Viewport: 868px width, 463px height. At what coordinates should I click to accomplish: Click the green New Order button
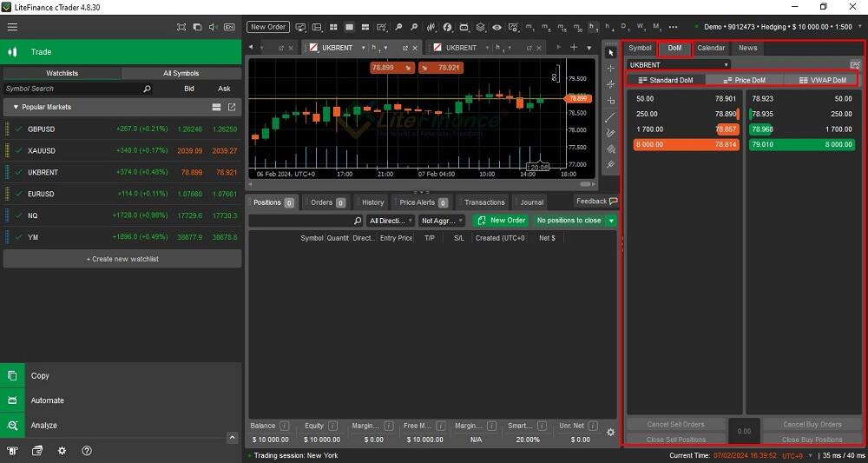(501, 221)
